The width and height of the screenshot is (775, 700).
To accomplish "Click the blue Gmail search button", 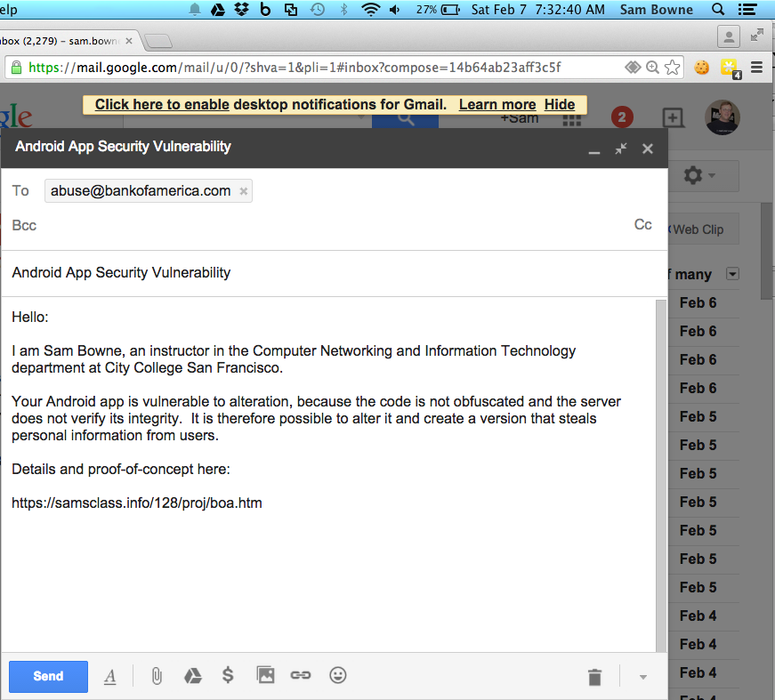I will coord(405,119).
